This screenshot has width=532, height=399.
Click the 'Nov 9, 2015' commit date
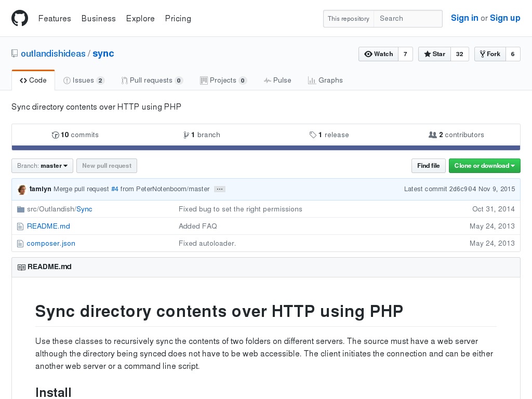pyautogui.click(x=497, y=189)
